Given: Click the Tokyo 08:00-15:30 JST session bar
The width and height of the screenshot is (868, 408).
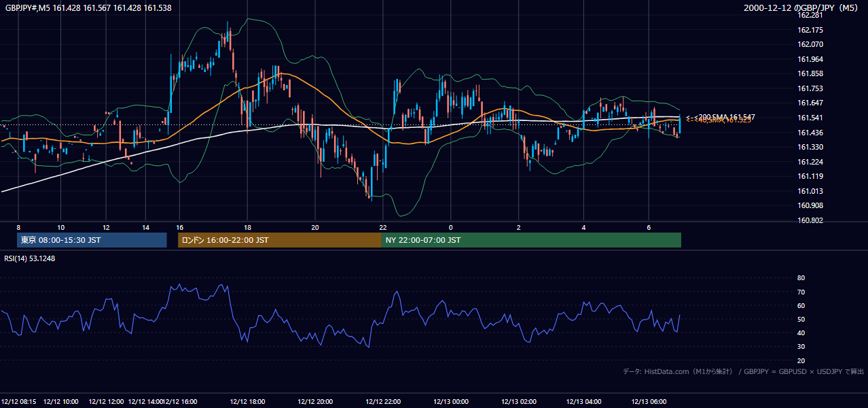Looking at the screenshot, I should [92, 240].
